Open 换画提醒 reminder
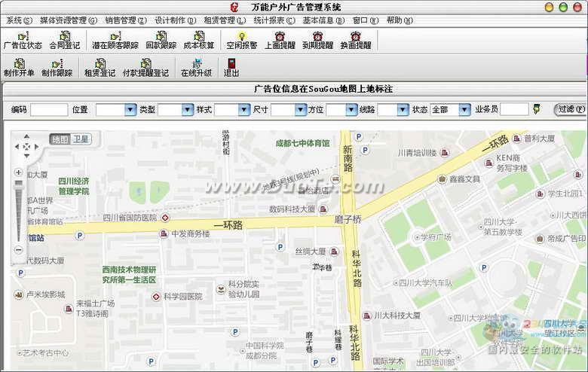The width and height of the screenshot is (588, 372). pos(356,41)
